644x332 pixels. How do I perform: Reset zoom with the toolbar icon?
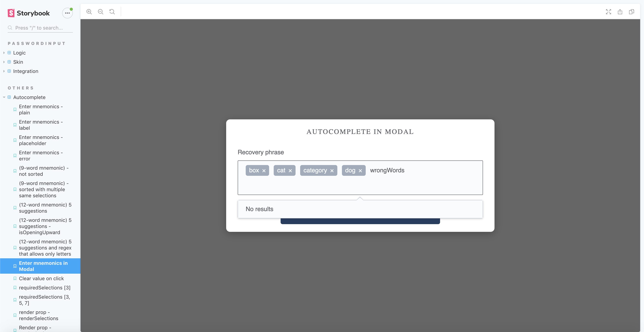112,12
